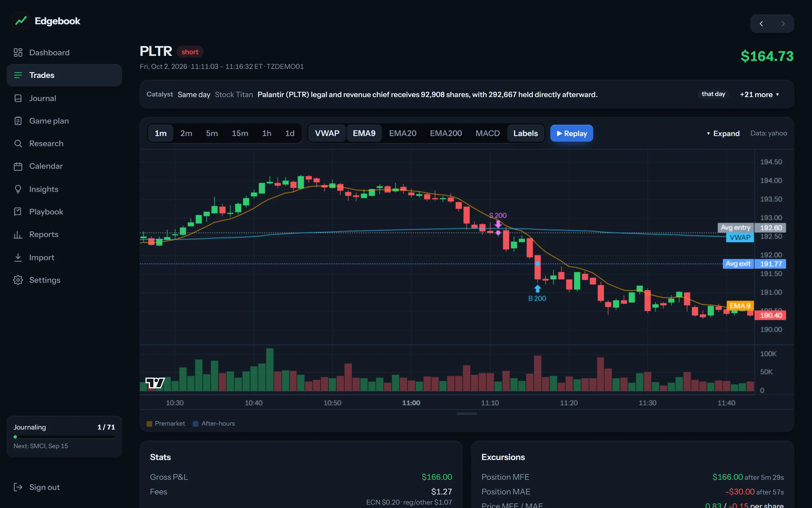The width and height of the screenshot is (812, 508).
Task: Click the EMA 9 price axis label
Action: pos(740,306)
